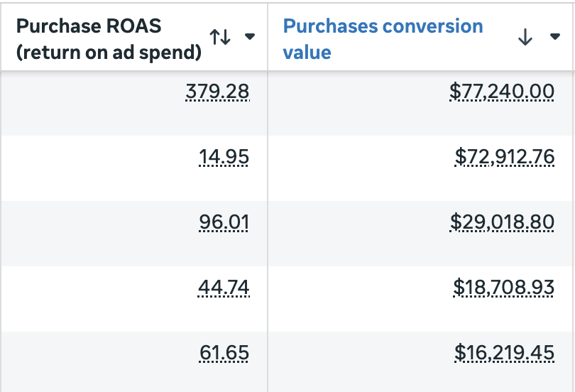Screen dimensions: 575x392
Task: Select the 14.95 ROAS value
Action: (x=224, y=157)
